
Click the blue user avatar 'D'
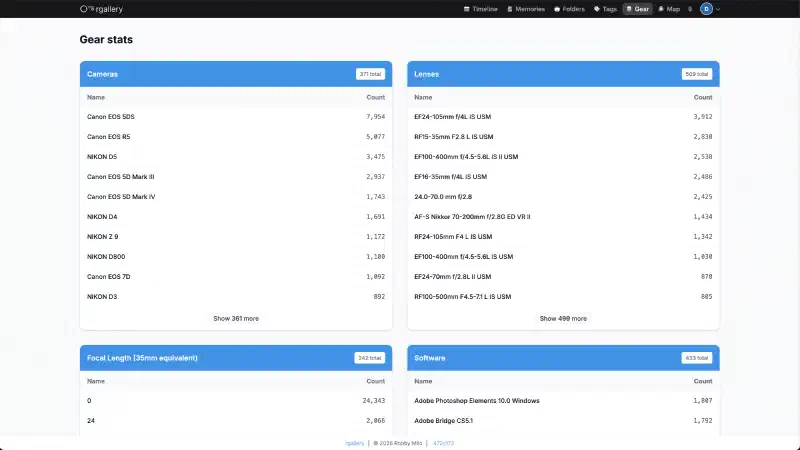coord(706,9)
